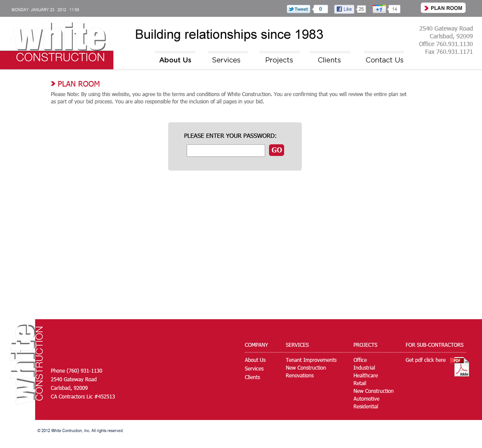Click the copyright notice at page bottom
The height and width of the screenshot is (448, 482).
pyautogui.click(x=80, y=430)
